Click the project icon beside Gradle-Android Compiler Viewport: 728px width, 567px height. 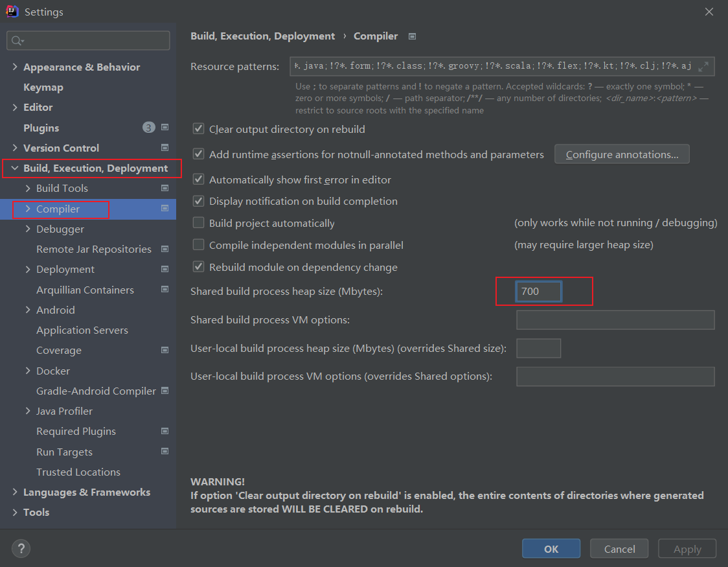(165, 391)
